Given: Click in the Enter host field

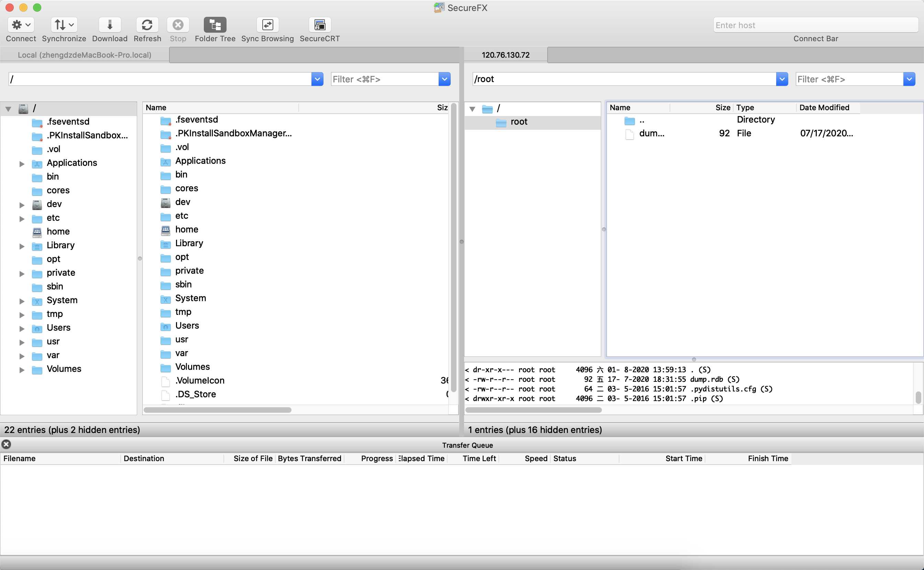Looking at the screenshot, I should (x=815, y=25).
